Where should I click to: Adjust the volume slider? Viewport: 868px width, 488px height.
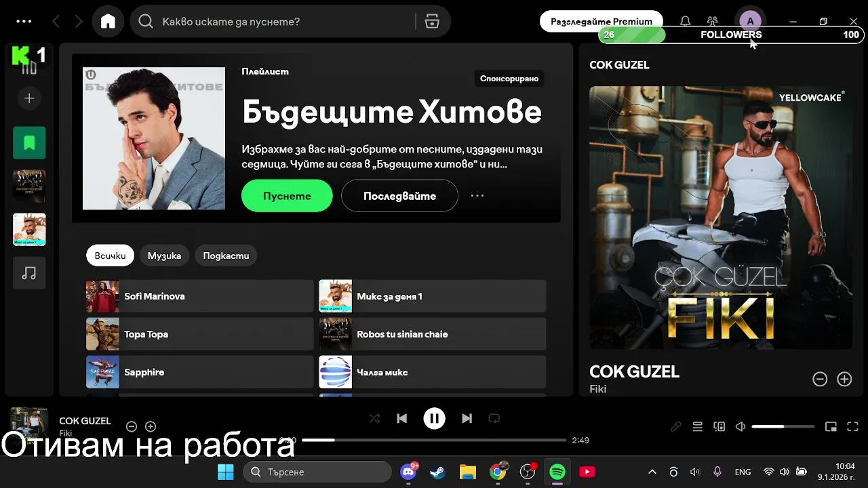coord(783,426)
